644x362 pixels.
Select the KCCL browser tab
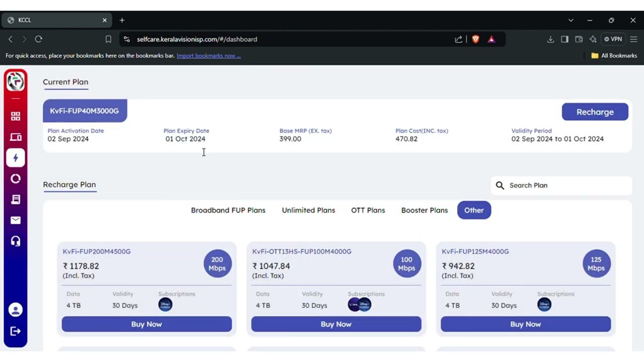[57, 20]
